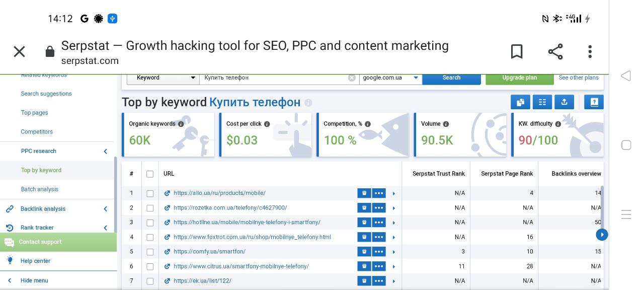Check the box for comfy.ua row

click(150, 252)
